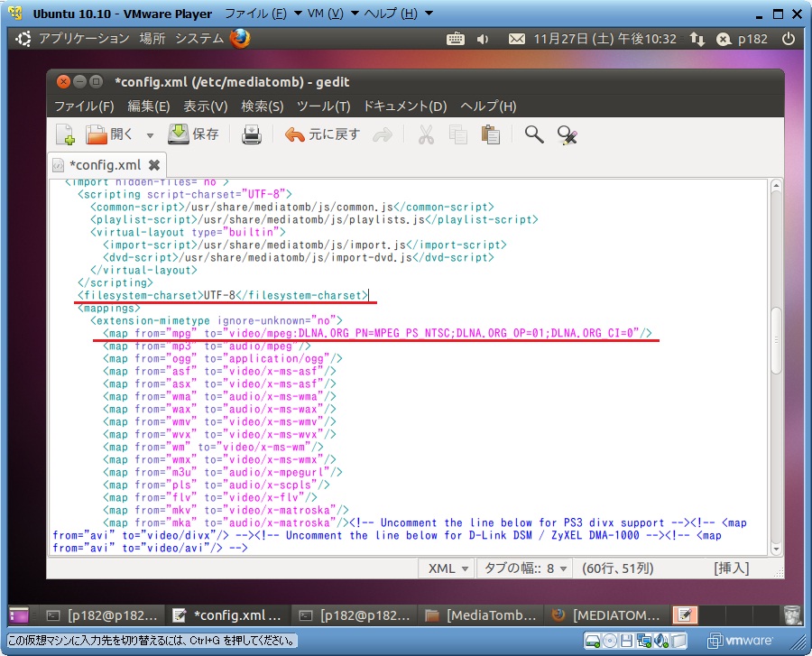812x656 pixels.
Task: Open the network connections indicator
Action: click(x=697, y=39)
